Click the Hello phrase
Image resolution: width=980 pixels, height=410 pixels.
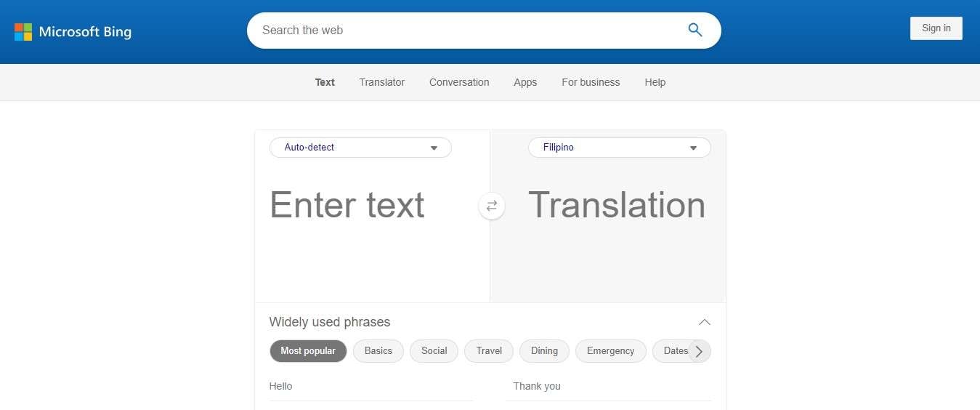[281, 386]
